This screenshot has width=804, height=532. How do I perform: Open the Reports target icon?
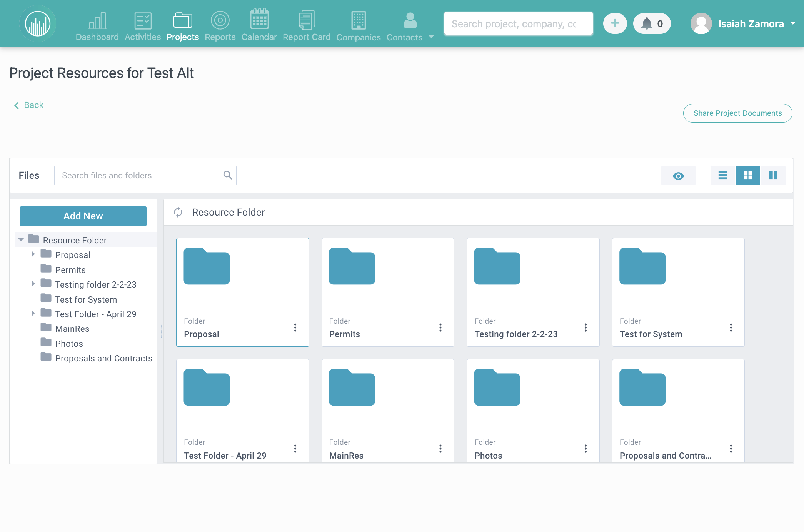(220, 21)
